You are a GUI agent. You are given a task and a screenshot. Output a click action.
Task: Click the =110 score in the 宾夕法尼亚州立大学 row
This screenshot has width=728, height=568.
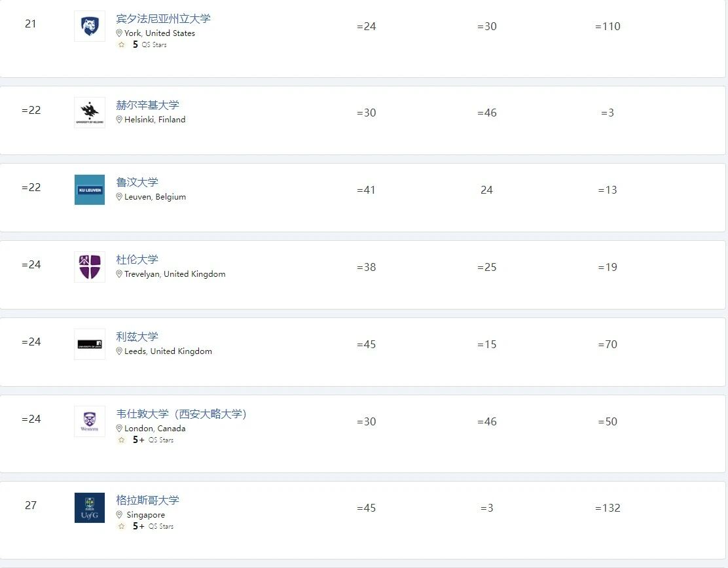click(608, 27)
